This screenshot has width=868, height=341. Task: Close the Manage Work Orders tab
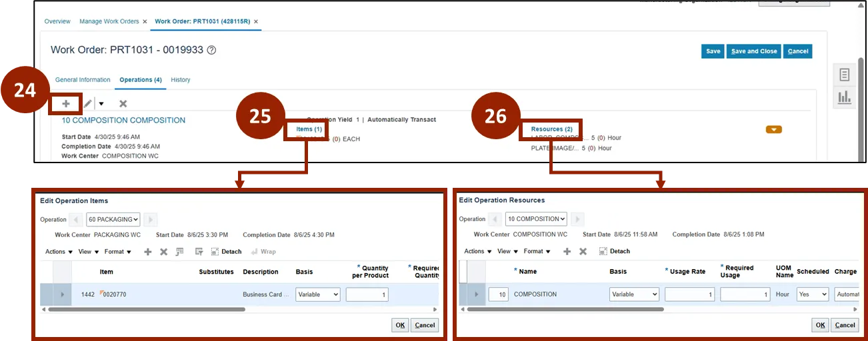(x=145, y=22)
